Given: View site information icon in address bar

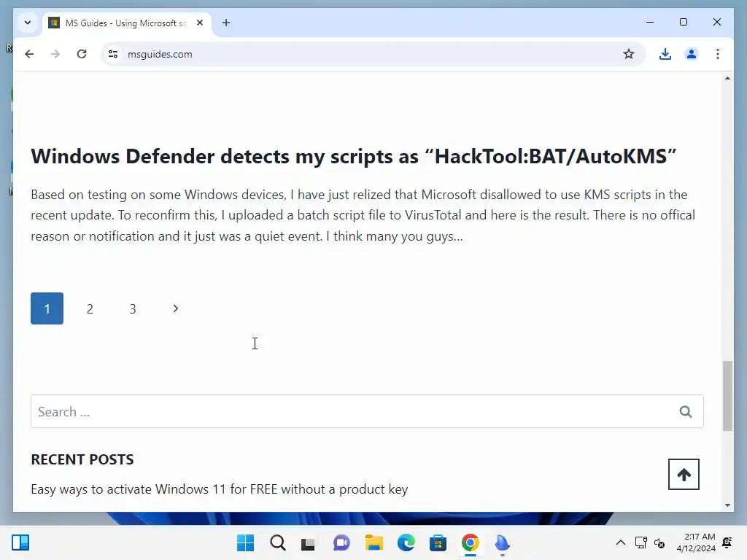Looking at the screenshot, I should click(113, 54).
